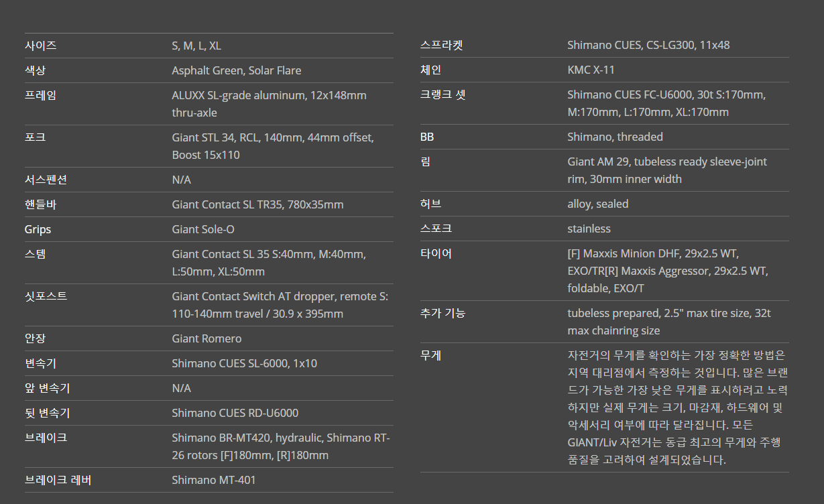Click the 앞 변속기 label

coord(47,388)
